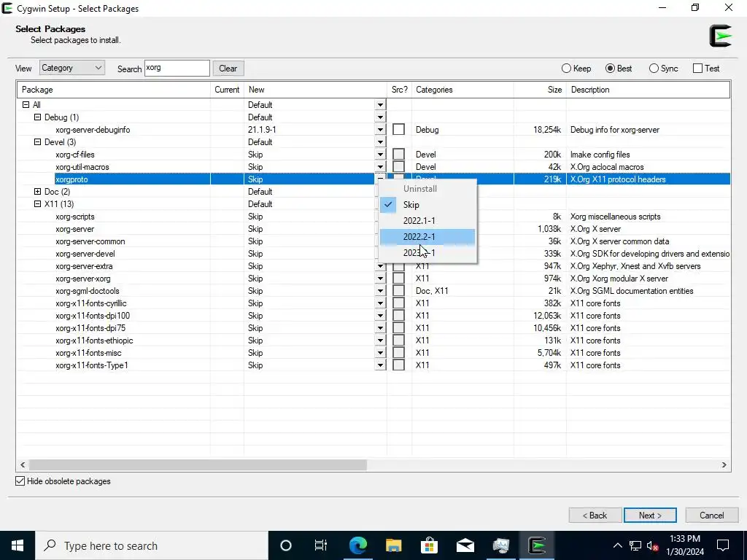
Task: Open the All row Default dropdown
Action: (x=380, y=105)
